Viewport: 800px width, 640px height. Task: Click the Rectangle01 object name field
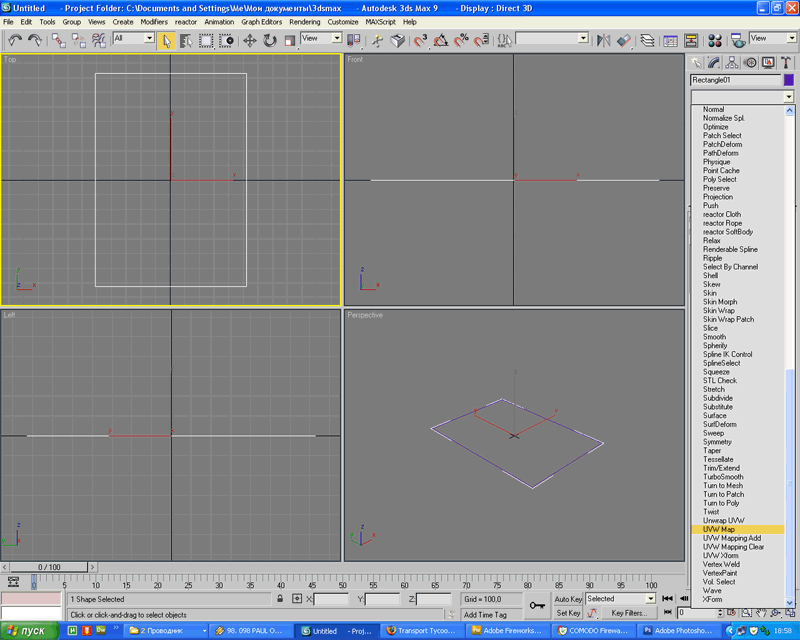pyautogui.click(x=736, y=80)
